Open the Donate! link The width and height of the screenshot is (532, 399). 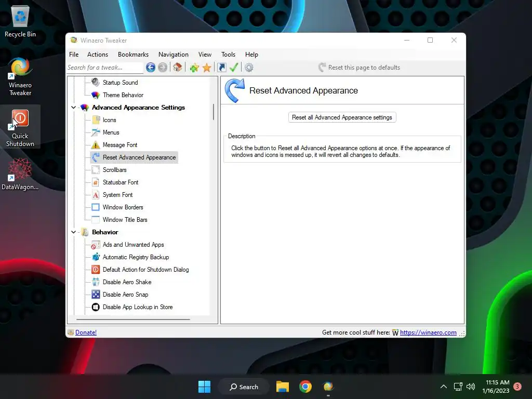click(x=86, y=332)
